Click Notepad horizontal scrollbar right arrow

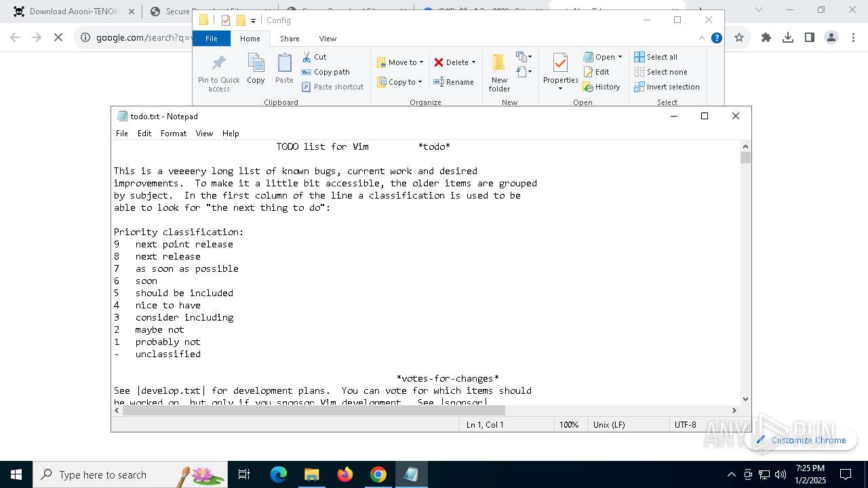click(x=734, y=410)
